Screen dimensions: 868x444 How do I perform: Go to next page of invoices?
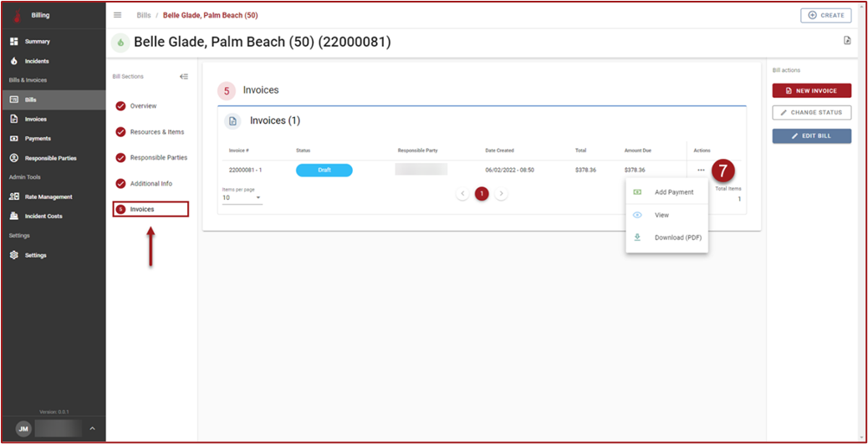tap(501, 194)
